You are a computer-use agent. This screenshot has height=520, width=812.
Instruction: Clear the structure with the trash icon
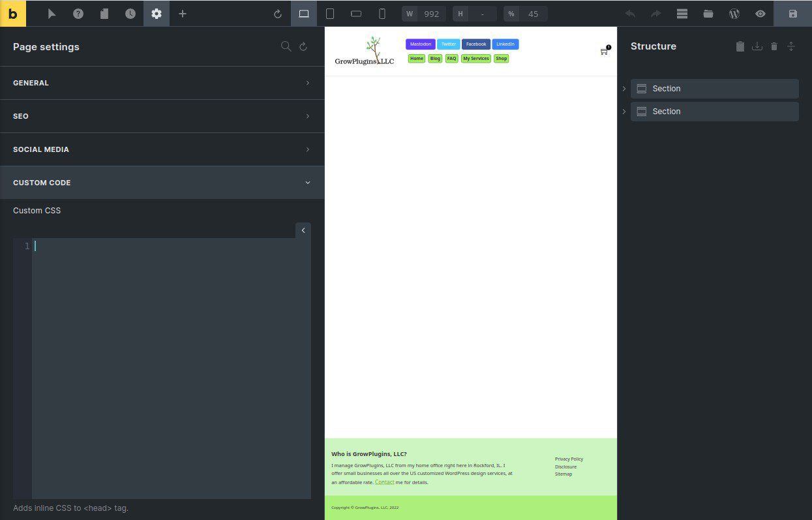click(774, 46)
